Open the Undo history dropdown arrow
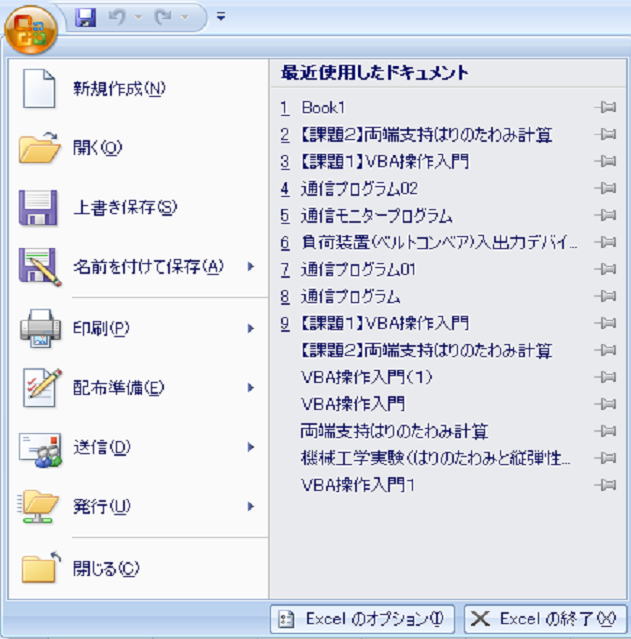Viewport: 631px width, 639px height. click(x=138, y=17)
